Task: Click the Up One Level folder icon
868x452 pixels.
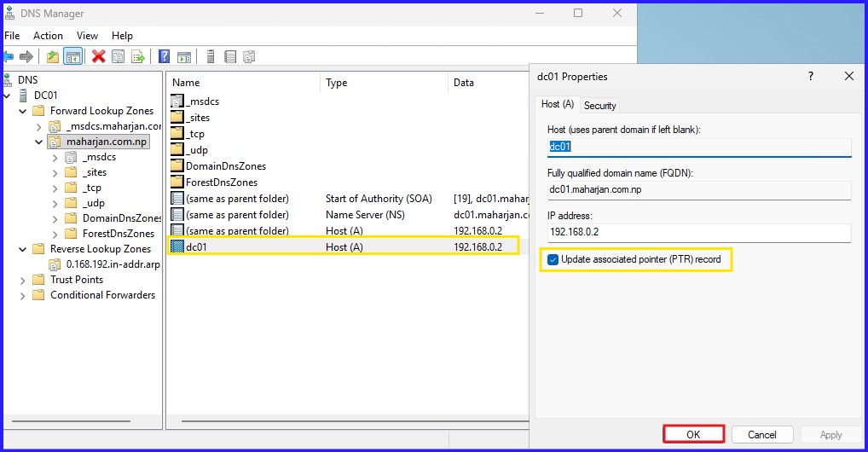Action: coord(53,57)
